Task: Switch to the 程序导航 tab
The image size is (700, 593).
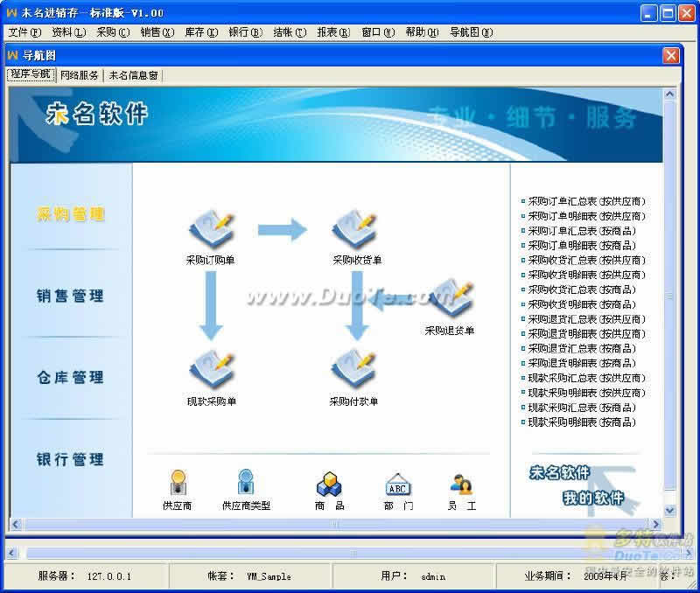Action: point(31,74)
